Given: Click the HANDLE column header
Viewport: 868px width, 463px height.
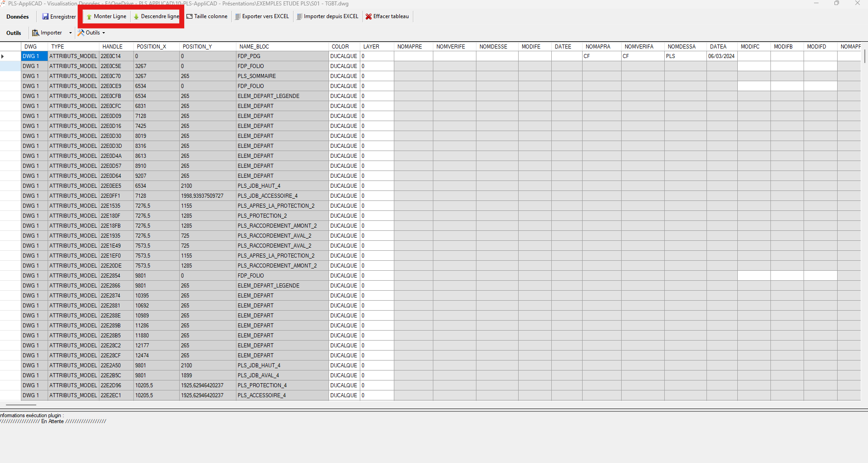Looking at the screenshot, I should [x=112, y=47].
